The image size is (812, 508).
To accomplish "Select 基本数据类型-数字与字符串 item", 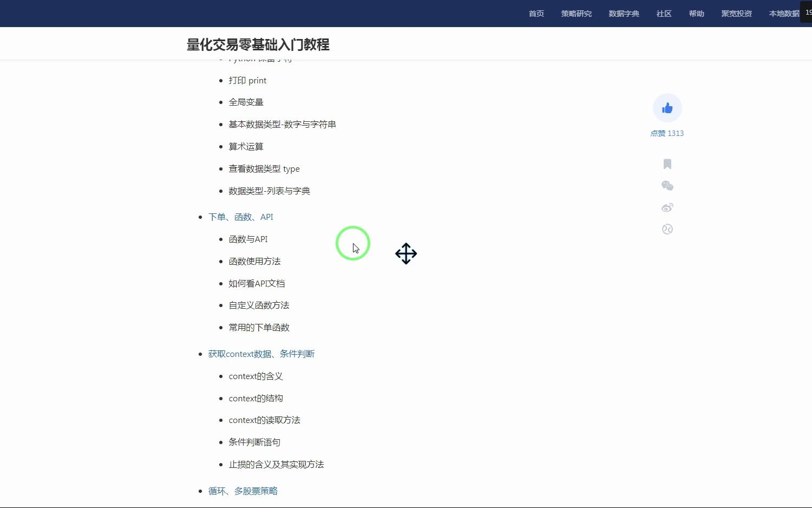I will [282, 125].
